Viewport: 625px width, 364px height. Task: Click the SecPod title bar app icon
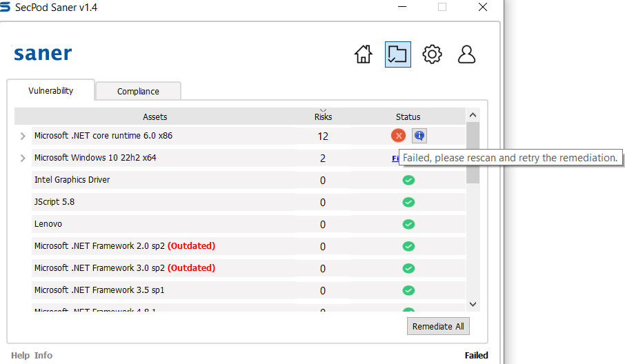tap(4, 7)
